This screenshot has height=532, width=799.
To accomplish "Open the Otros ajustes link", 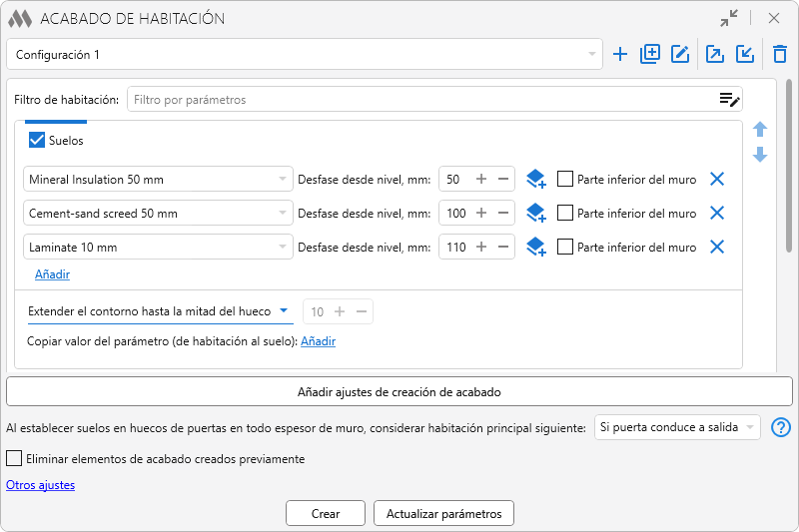I will tap(40, 485).
